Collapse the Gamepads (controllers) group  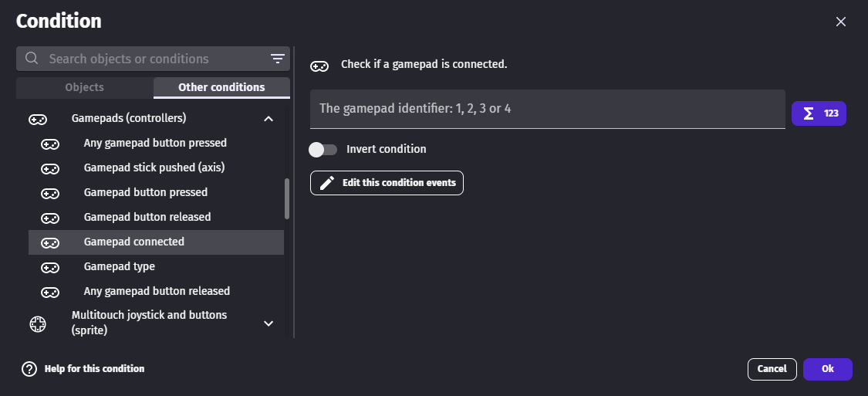269,119
